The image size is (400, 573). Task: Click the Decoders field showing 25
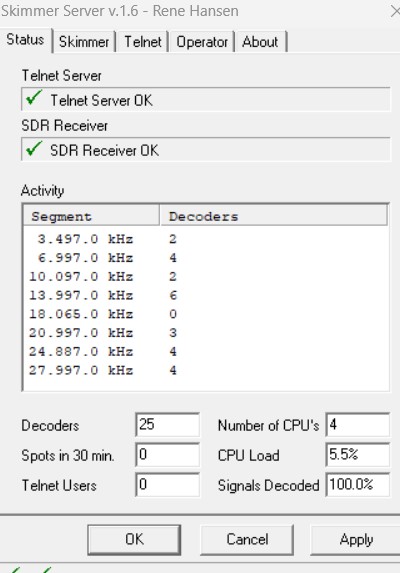tap(167, 425)
